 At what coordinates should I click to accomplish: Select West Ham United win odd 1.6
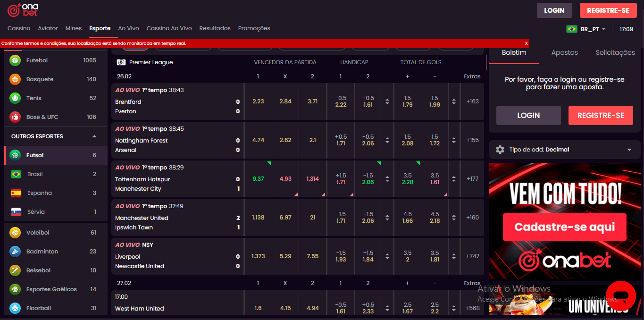[258, 308]
